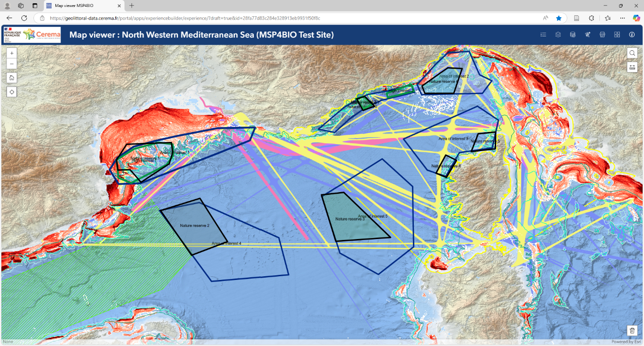644x346 pixels.
Task: Select the Map viewer MSP4BIO tab
Action: pos(84,6)
